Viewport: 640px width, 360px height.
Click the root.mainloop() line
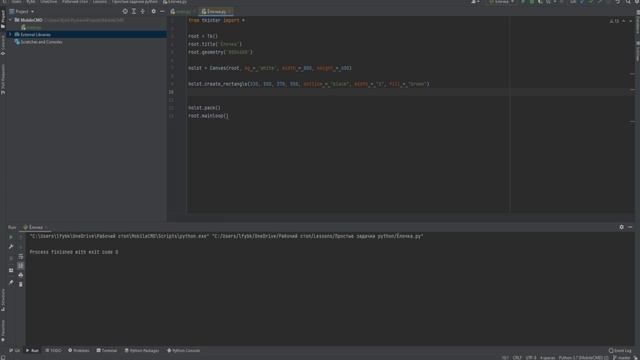coord(209,116)
